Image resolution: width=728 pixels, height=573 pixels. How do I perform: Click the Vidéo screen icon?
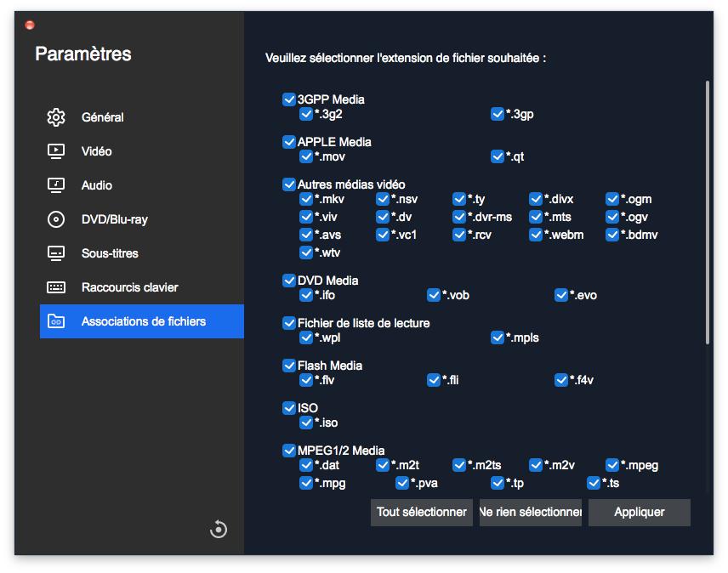click(x=56, y=151)
